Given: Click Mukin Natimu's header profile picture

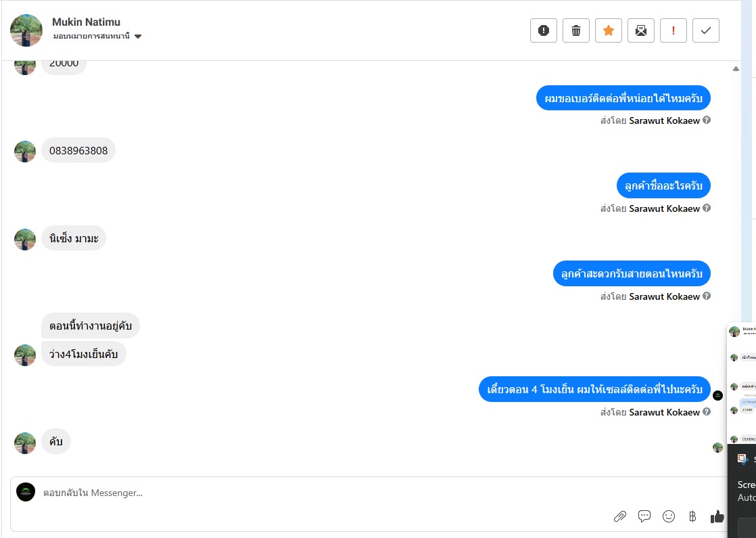Looking at the screenshot, I should point(26,30).
